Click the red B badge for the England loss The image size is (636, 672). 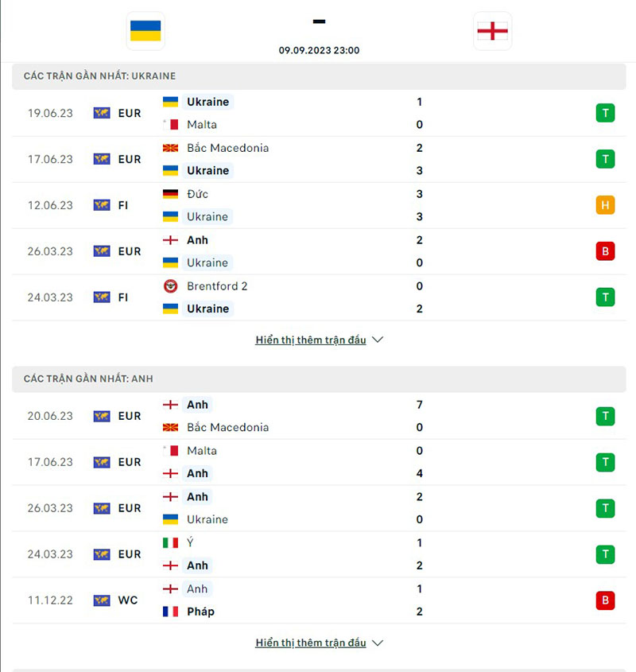click(x=605, y=251)
